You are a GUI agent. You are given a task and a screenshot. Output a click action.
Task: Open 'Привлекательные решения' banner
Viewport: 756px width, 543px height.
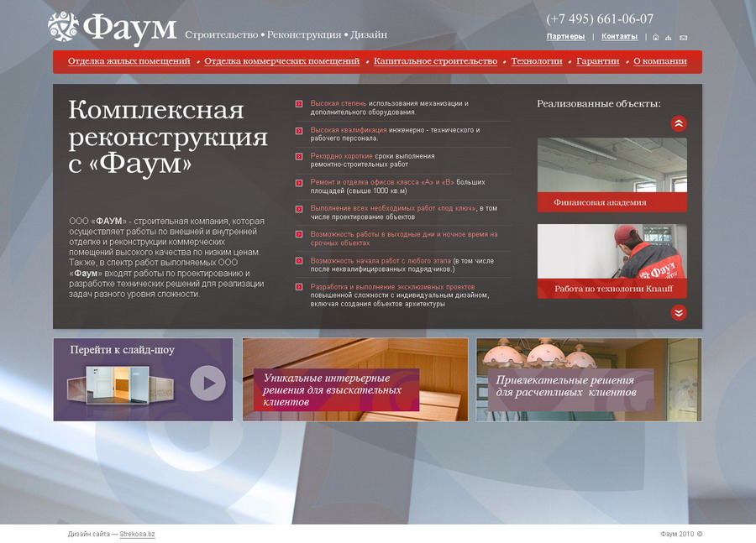[x=589, y=379]
